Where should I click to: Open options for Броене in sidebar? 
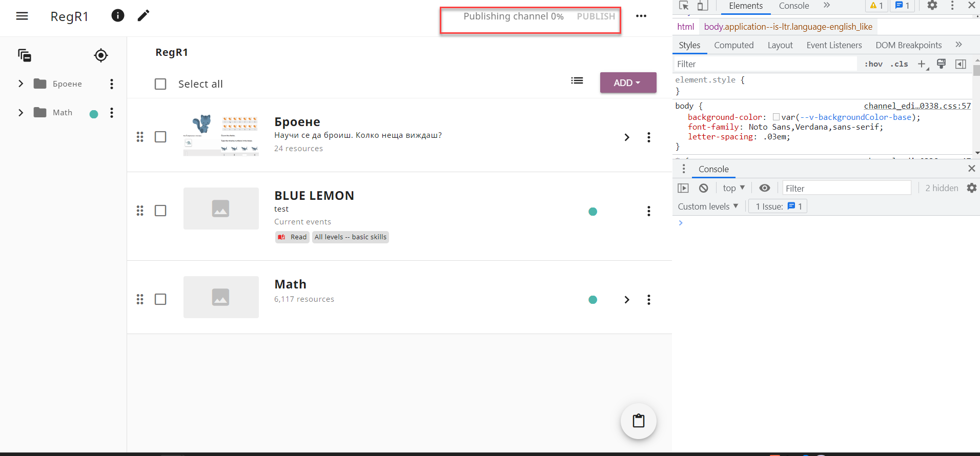[112, 84]
